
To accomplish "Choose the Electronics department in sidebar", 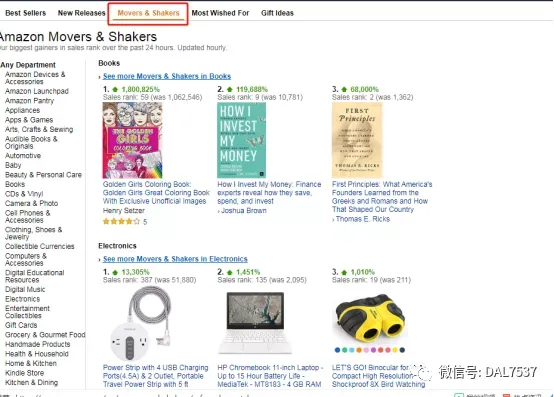I will click(22, 299).
